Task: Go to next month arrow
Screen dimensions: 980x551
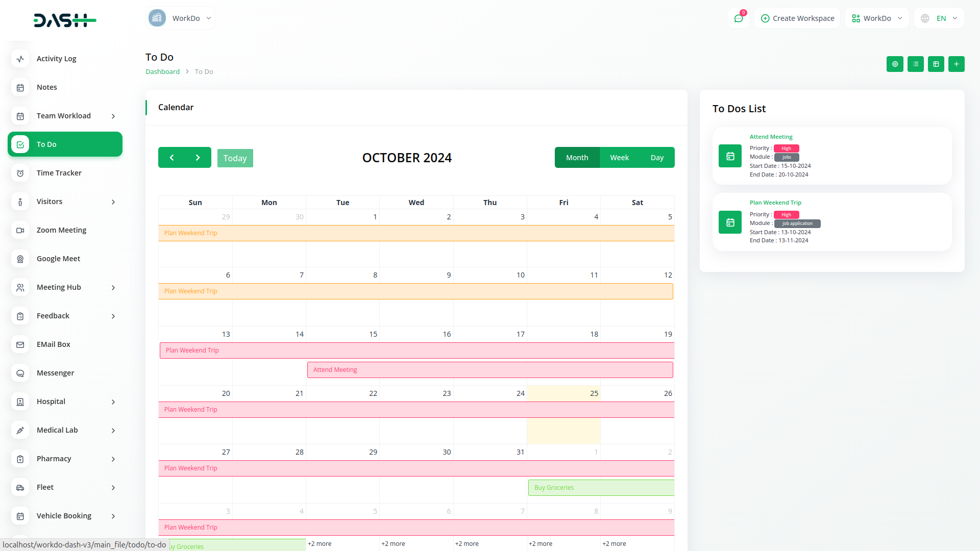Action: [198, 158]
